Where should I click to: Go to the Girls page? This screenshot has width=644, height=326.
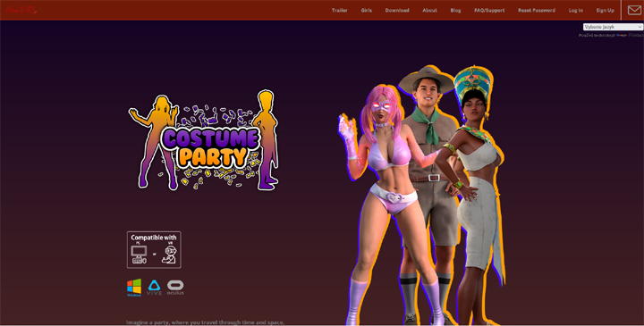[367, 10]
